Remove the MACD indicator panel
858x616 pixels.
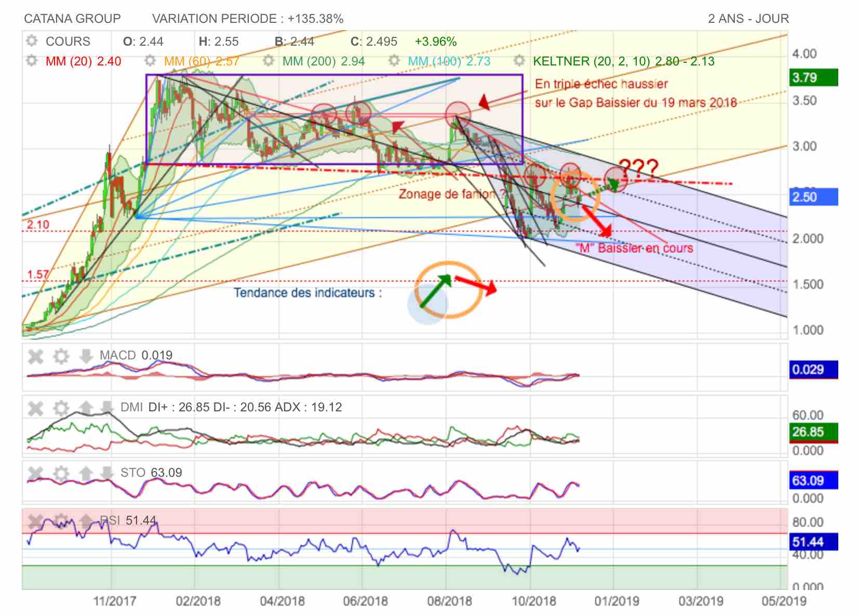(x=35, y=356)
